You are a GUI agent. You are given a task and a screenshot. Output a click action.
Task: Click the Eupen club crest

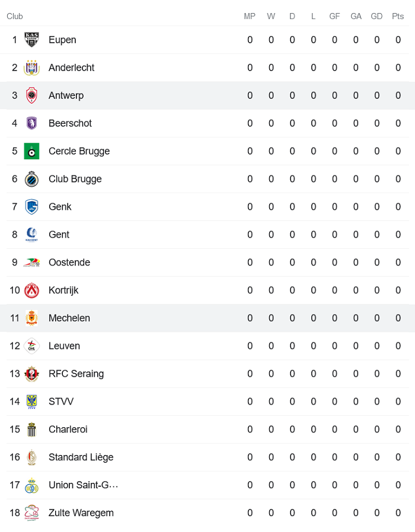31,40
